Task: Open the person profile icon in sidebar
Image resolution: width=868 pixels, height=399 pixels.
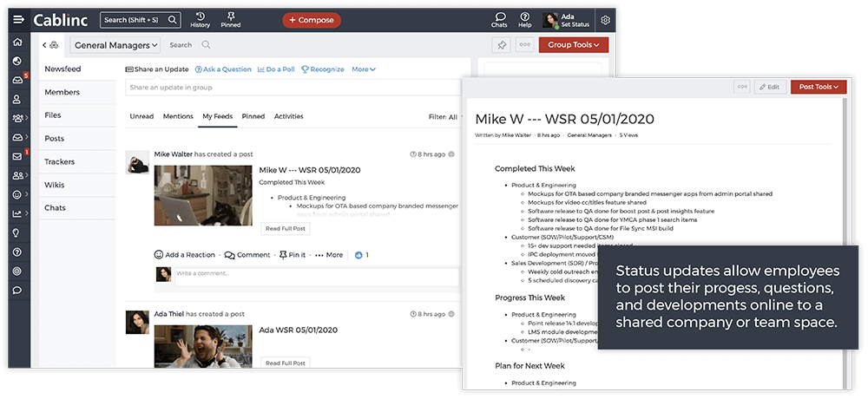Action: click(x=17, y=100)
